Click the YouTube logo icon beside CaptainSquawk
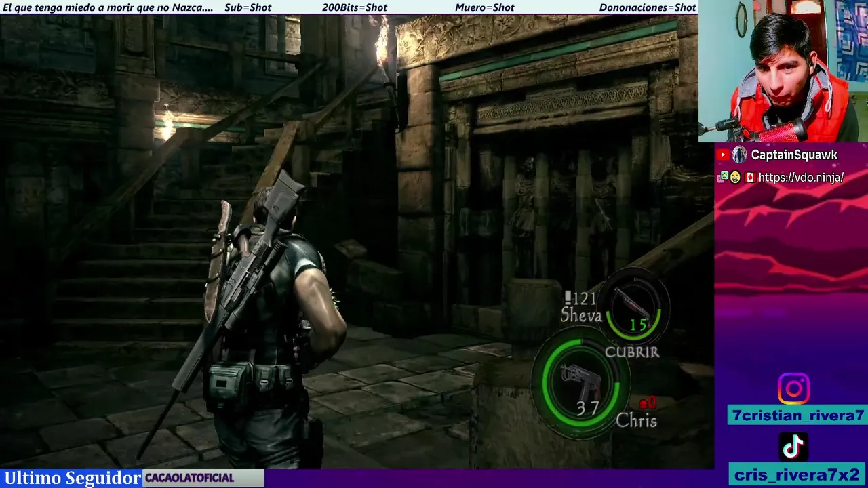Viewport: 868px width, 488px height. (x=723, y=155)
